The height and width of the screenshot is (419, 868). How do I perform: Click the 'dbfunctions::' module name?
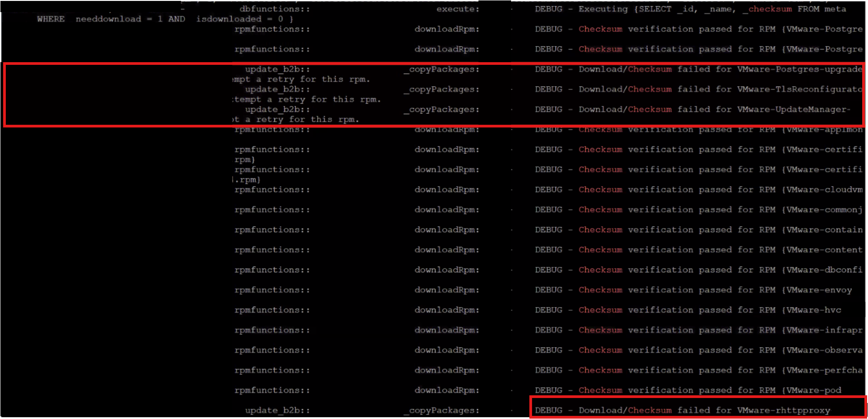(275, 9)
